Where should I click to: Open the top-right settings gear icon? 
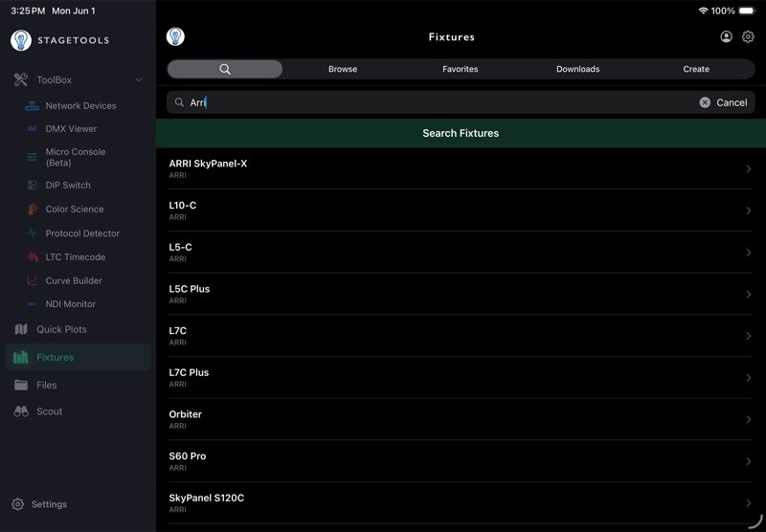[x=748, y=36]
